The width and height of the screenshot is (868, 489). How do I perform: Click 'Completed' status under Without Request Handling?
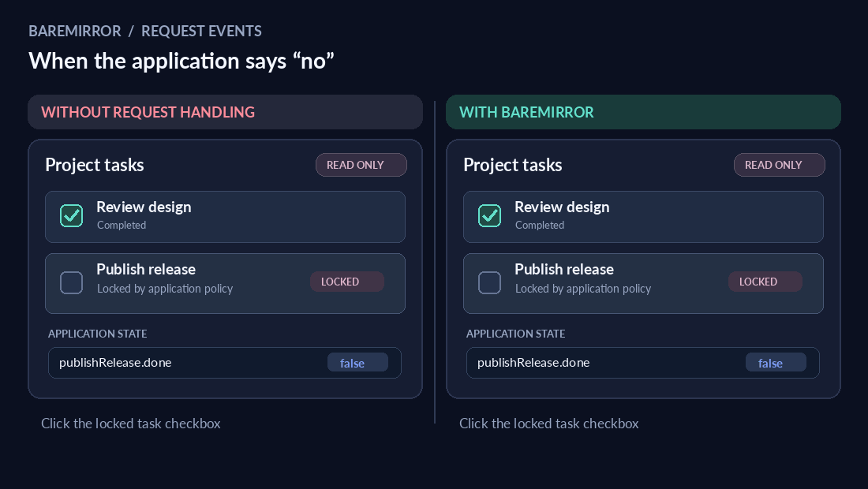[x=122, y=225]
